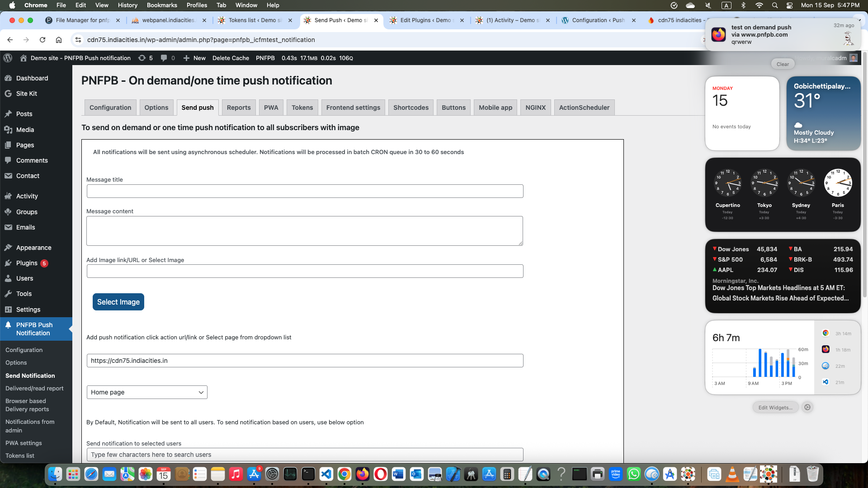Open the PNFPB admin bar menu

coord(265,58)
